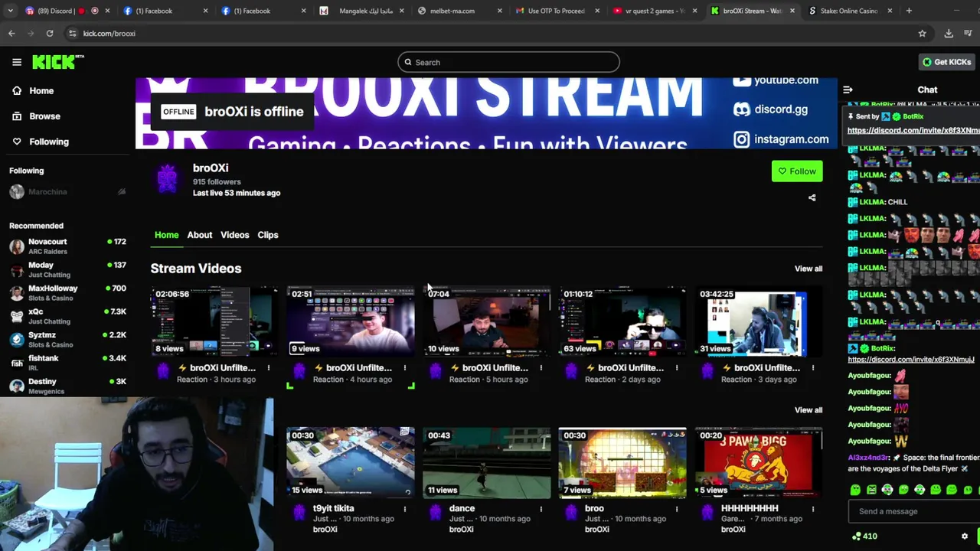Click View all for Stream Videos
The width and height of the screenshot is (980, 551).
click(808, 269)
